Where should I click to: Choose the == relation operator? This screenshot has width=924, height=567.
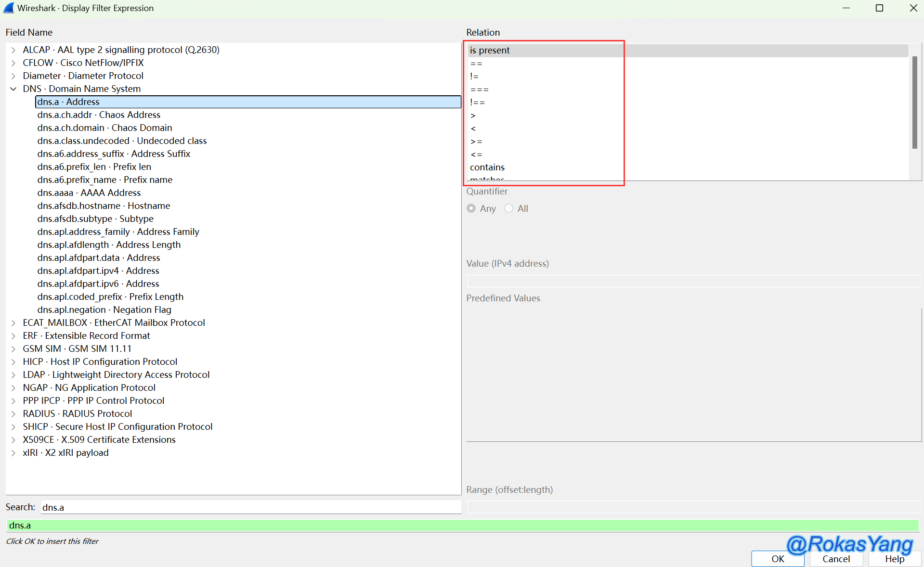(x=476, y=64)
